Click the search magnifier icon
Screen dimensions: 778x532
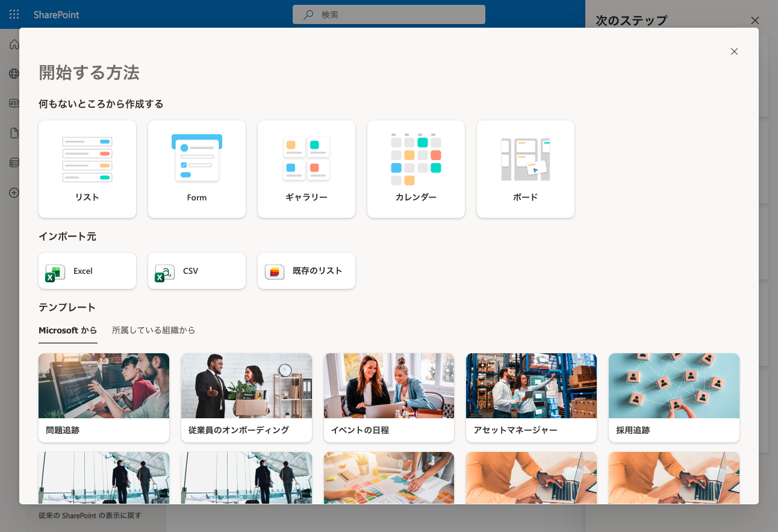tap(308, 14)
